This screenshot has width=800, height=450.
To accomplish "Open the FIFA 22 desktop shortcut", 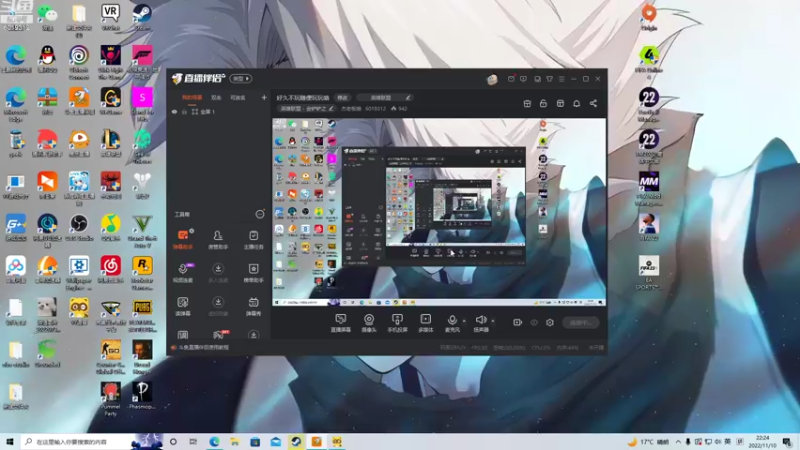I will (x=648, y=227).
